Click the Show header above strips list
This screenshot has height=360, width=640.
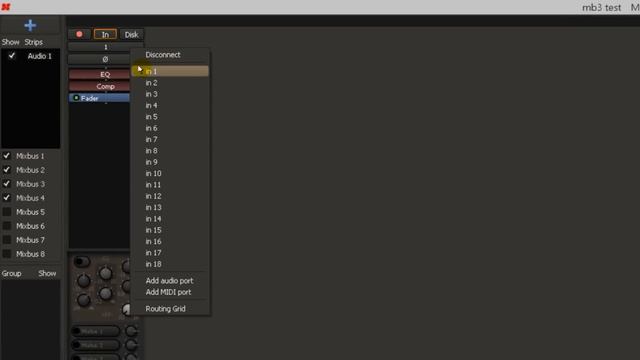tap(10, 42)
